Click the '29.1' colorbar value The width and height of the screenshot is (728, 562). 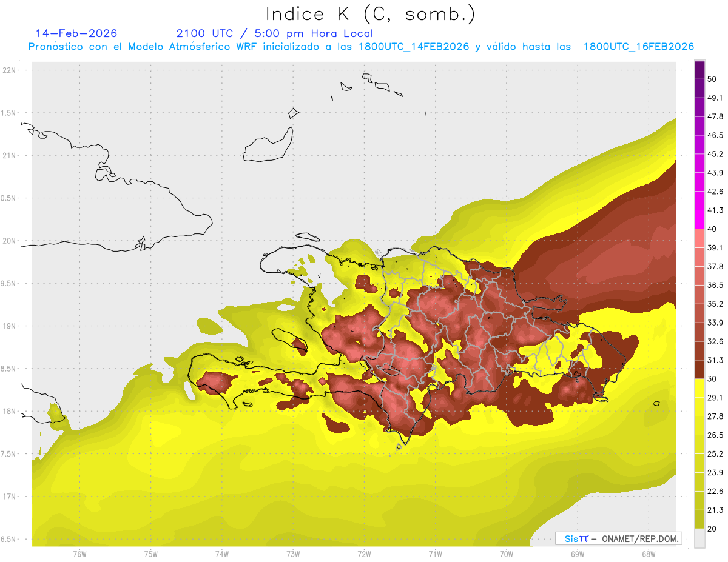(715, 398)
